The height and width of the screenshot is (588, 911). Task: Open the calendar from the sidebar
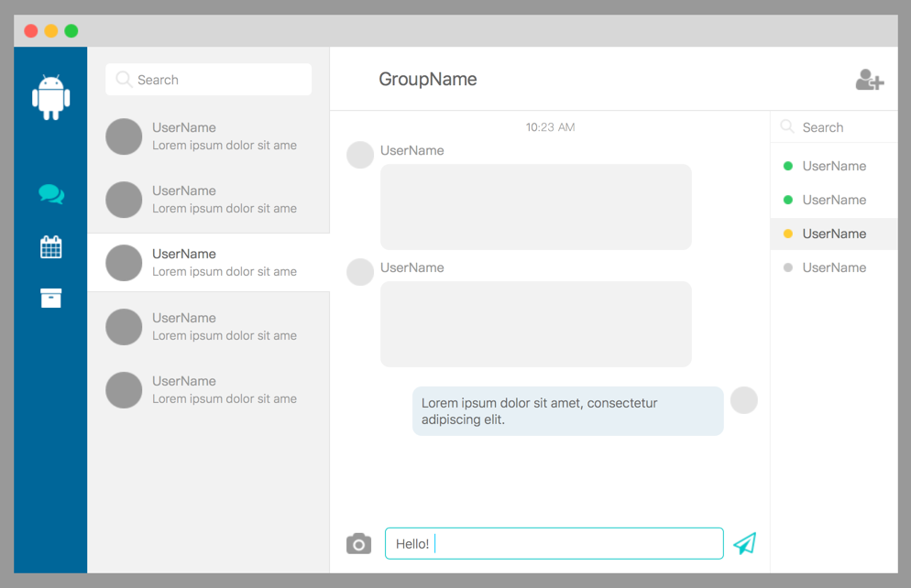pos(51,246)
